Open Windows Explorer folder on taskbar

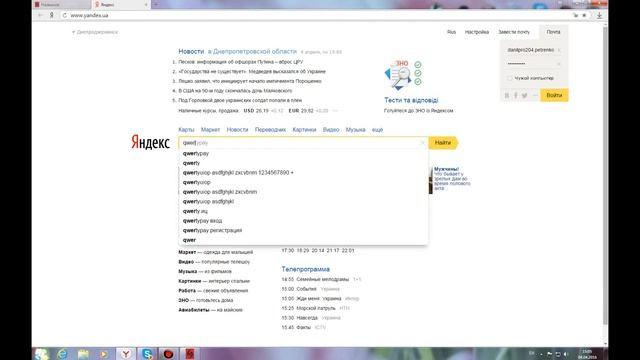(83, 354)
